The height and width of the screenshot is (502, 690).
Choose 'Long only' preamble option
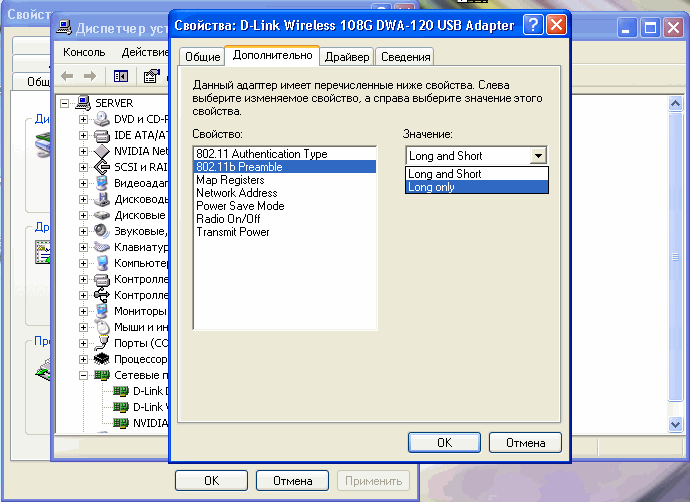point(477,187)
